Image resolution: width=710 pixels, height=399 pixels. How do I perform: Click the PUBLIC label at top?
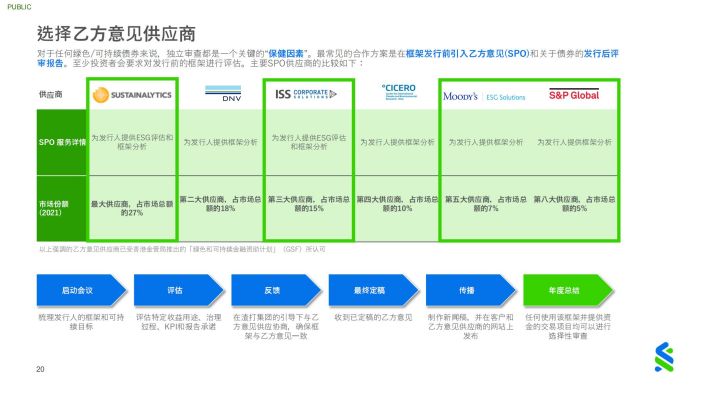(x=19, y=7)
